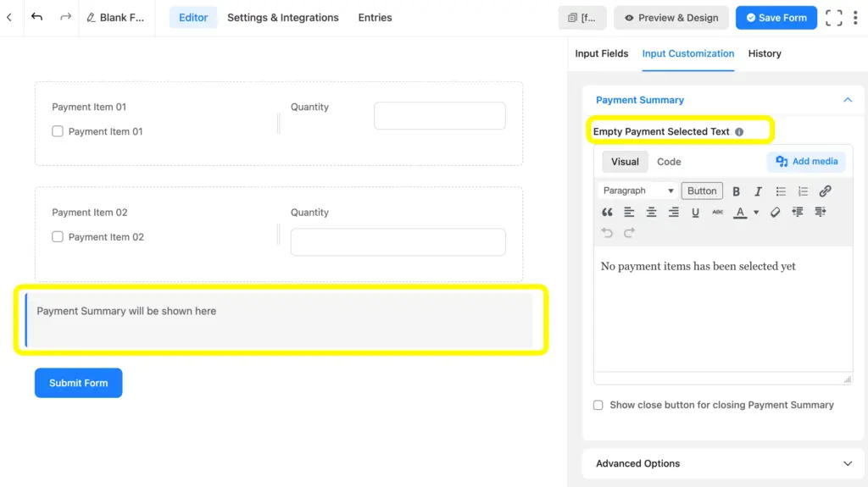Apply blockquote formatting
This screenshot has height=487, width=868.
click(607, 212)
